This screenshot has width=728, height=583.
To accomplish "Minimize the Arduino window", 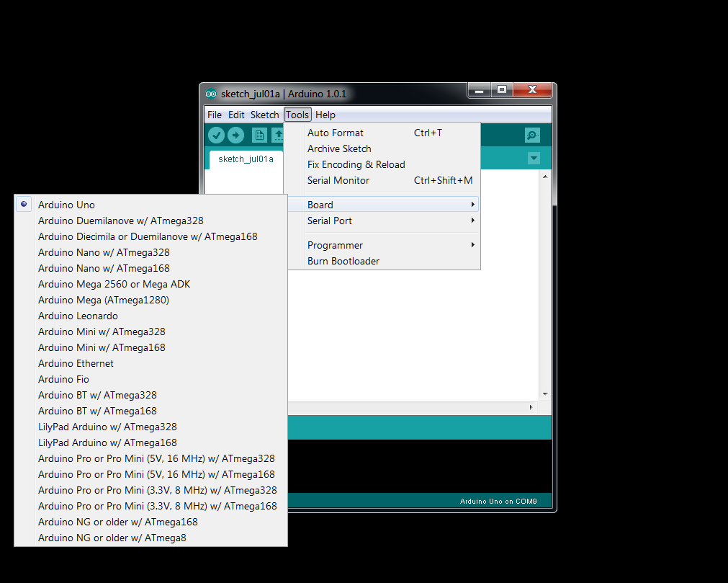I will click(x=479, y=90).
